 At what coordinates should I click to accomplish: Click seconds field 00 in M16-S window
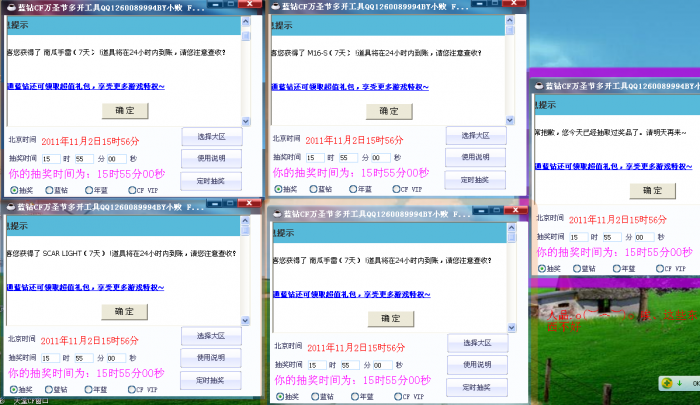[x=381, y=158]
